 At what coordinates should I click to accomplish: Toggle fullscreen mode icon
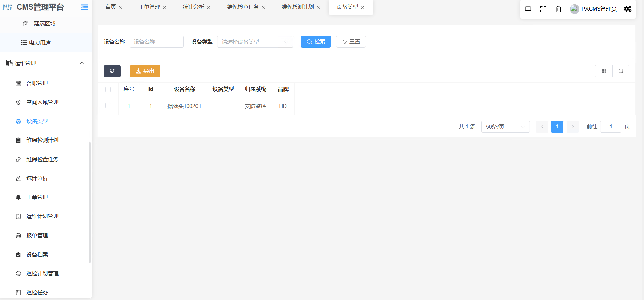(543, 9)
